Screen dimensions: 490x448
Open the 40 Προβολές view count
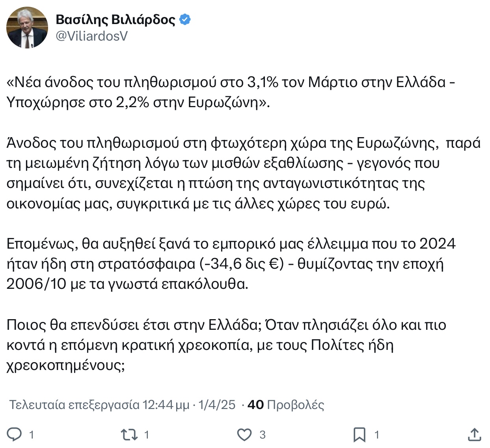(286, 405)
